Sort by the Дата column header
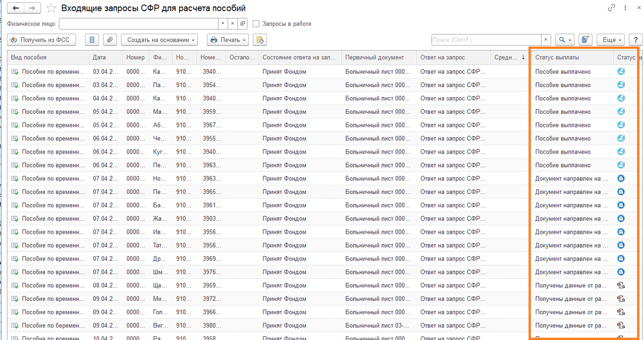 click(x=106, y=57)
